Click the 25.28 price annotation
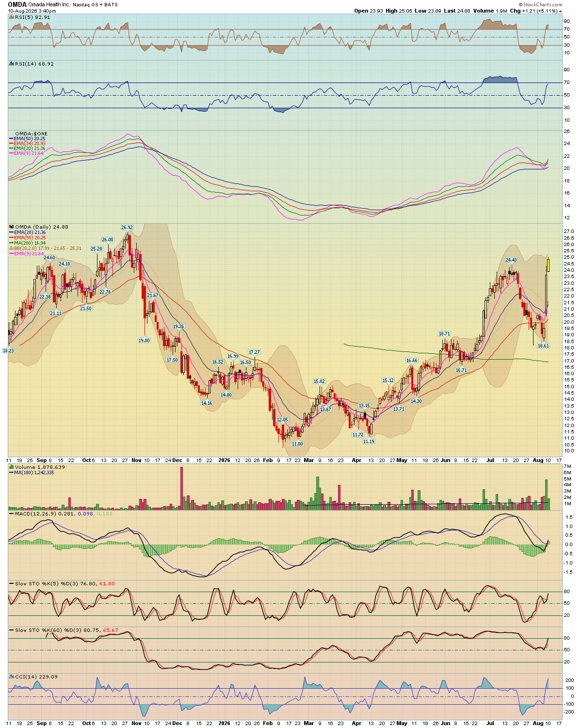This screenshot has width=582, height=728. pos(97,249)
